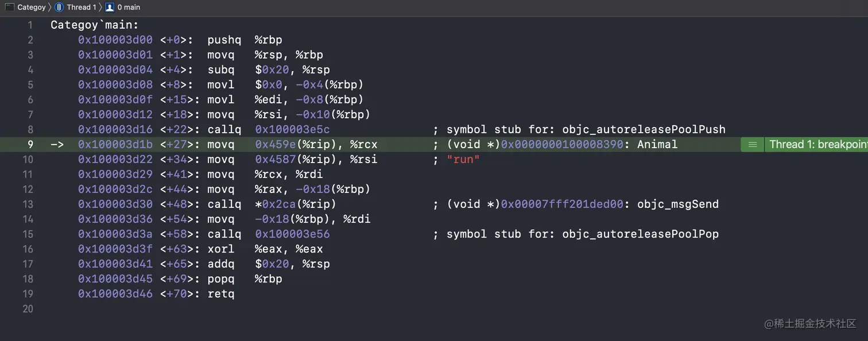Open the 0 main frame breadcrumb menu

tap(129, 7)
